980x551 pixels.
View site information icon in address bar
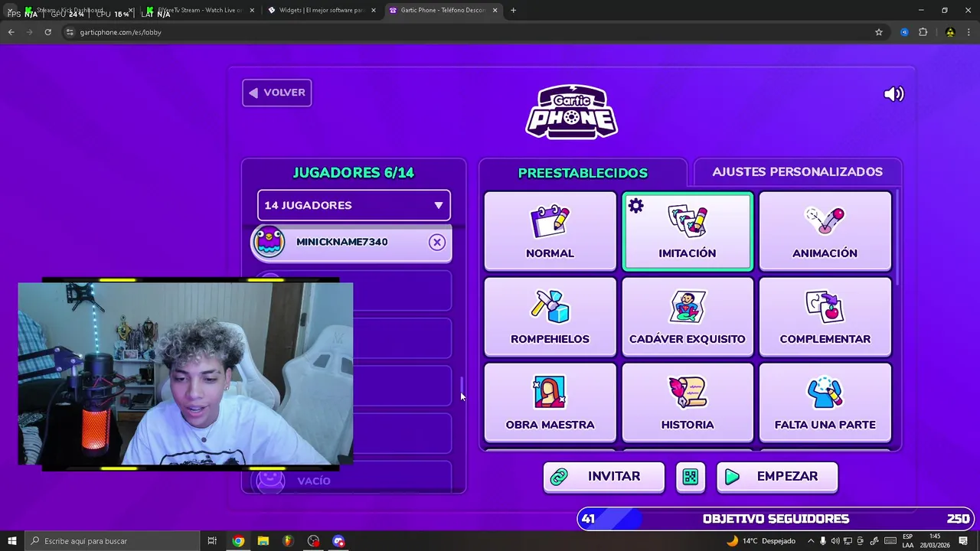70,32
